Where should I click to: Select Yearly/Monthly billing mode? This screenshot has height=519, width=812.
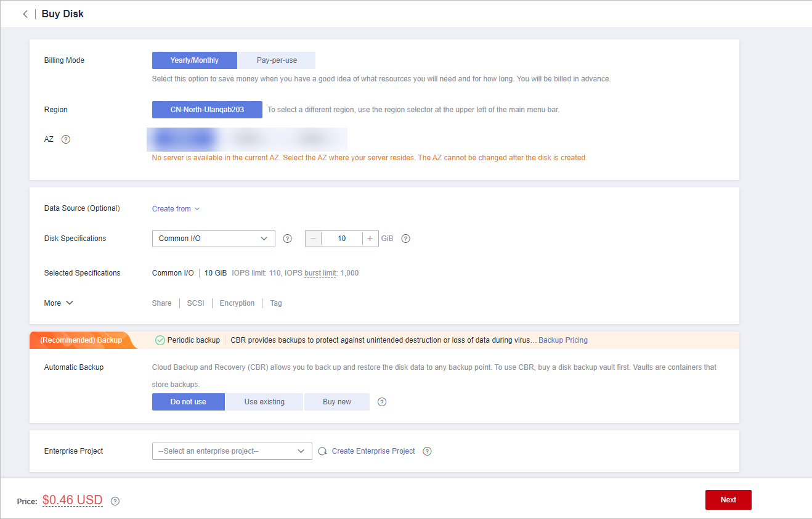(194, 60)
